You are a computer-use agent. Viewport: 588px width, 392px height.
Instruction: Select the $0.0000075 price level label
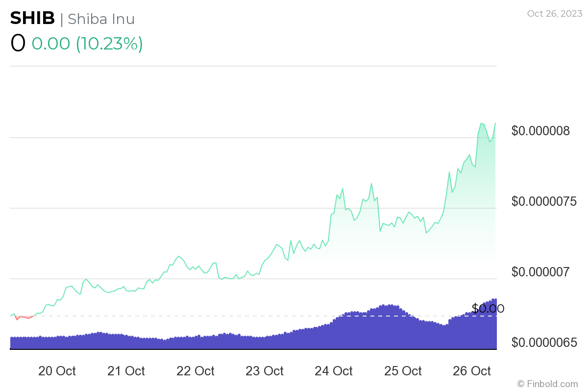click(544, 201)
